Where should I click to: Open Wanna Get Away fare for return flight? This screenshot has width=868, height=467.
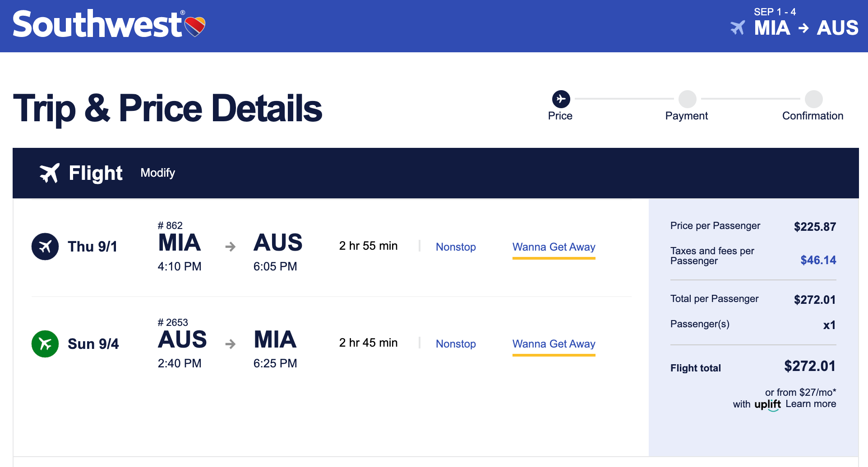point(554,344)
